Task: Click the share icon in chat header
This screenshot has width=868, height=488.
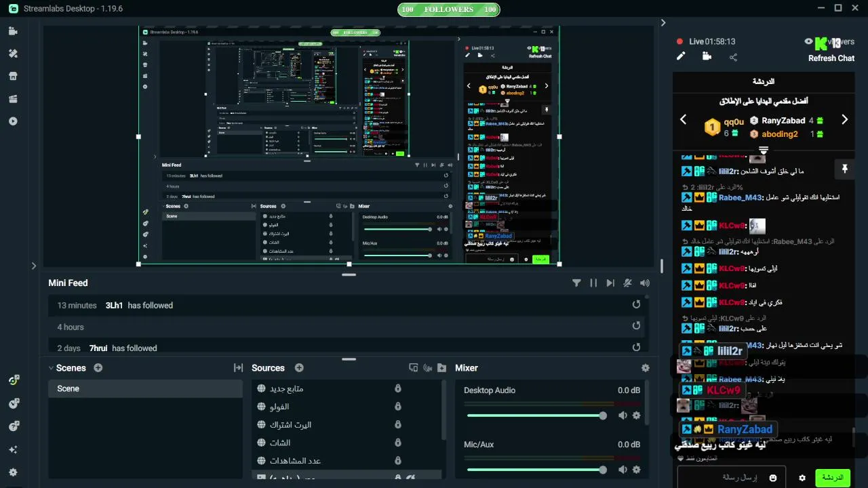Action: [x=733, y=57]
